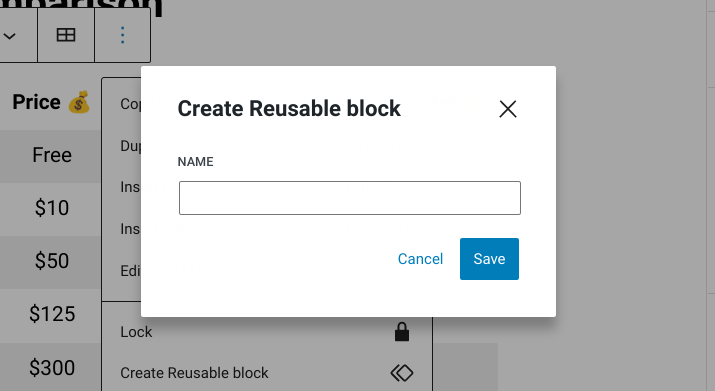Select the $10 table cell
Image resolution: width=715 pixels, height=391 pixels.
tap(50, 208)
